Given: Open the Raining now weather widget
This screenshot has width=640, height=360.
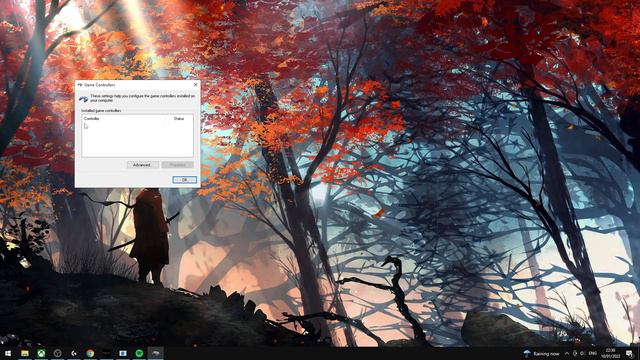Looking at the screenshot, I should coord(542,353).
